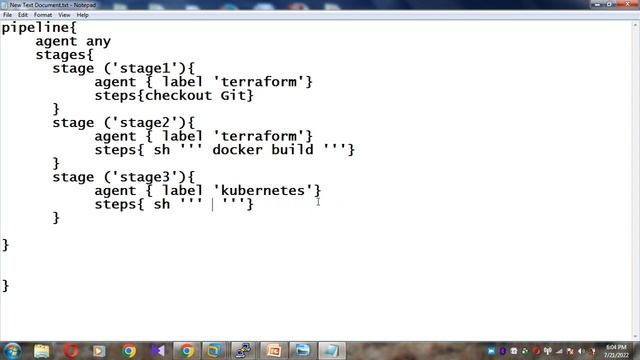The image size is (640, 360).
Task: Maximize the Notepad window
Action: click(609, 4)
